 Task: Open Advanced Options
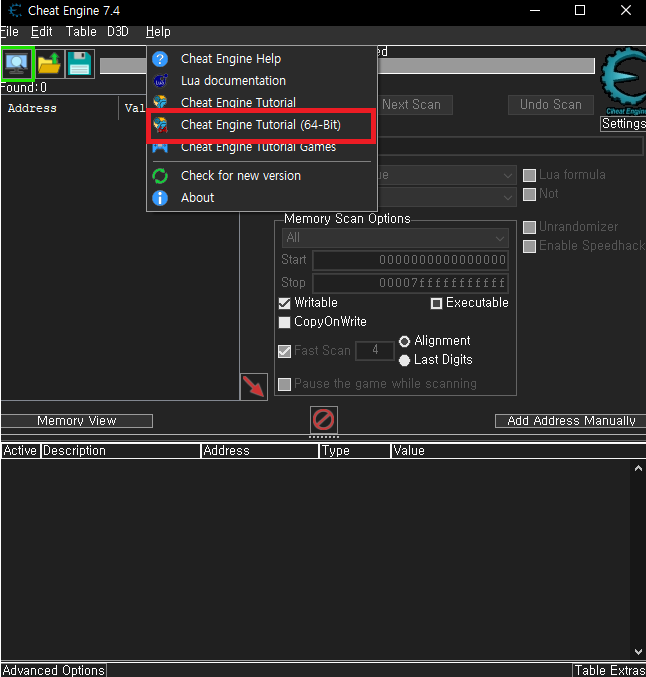54,670
